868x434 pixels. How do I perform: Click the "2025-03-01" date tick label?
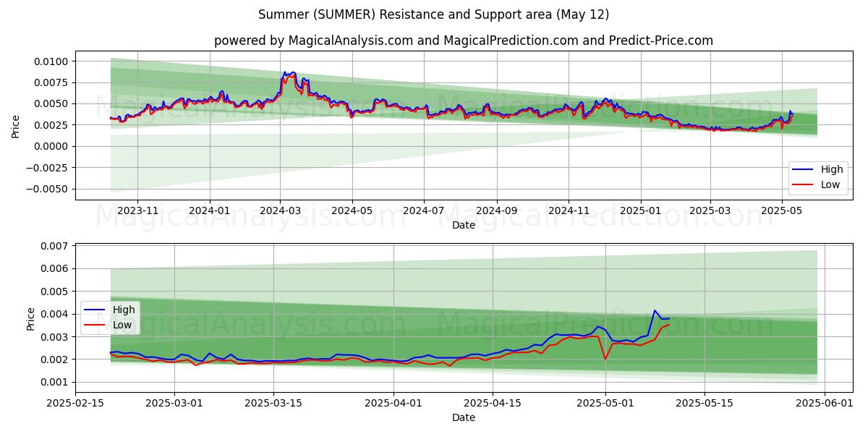point(174,403)
